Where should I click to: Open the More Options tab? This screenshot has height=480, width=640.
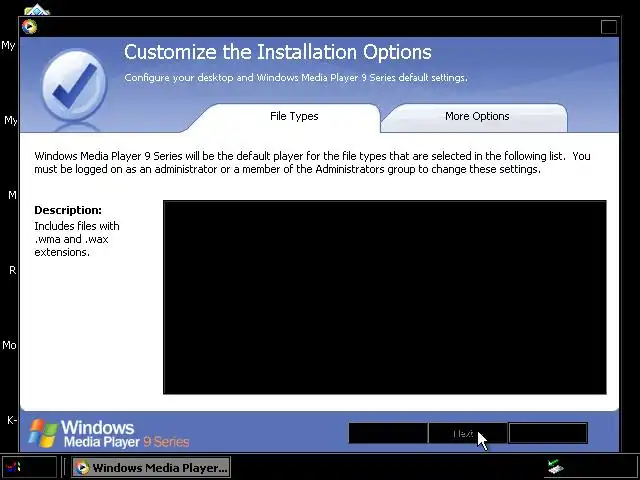pos(477,117)
